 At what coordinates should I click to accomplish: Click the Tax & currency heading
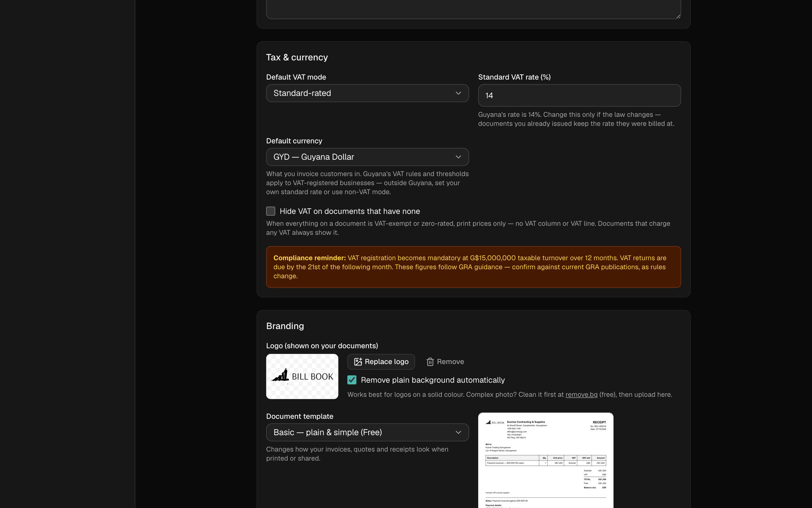[x=297, y=57]
